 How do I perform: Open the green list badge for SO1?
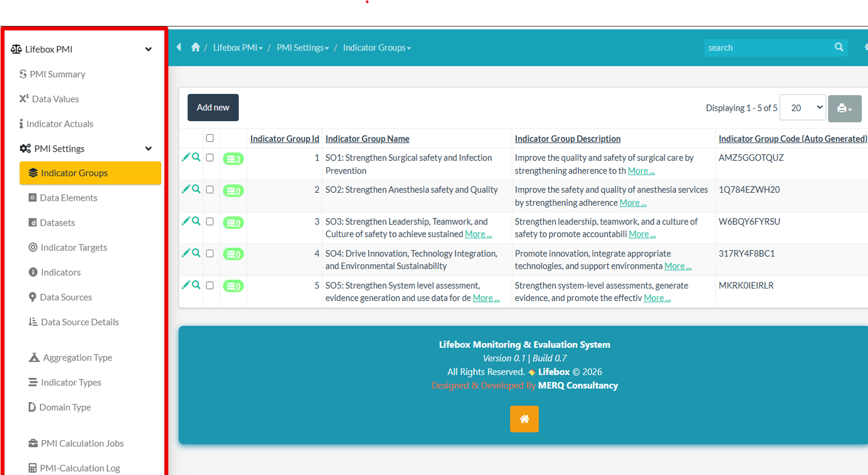(x=233, y=159)
